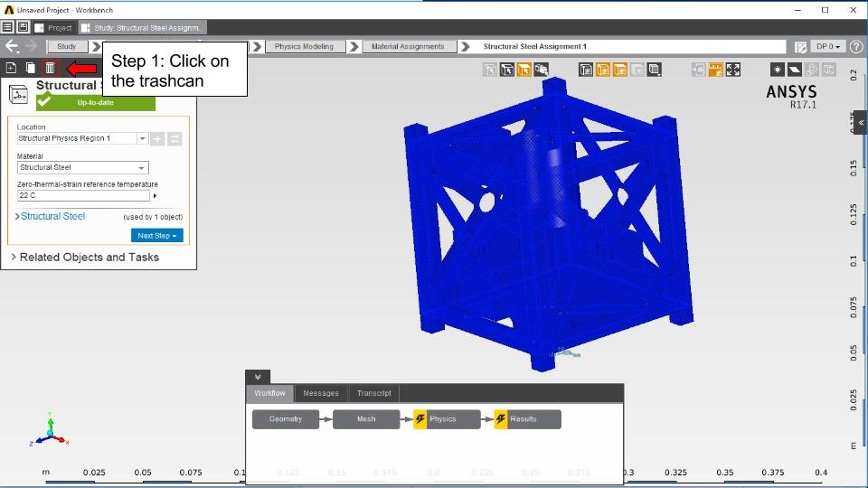This screenshot has height=488, width=868.
Task: Click the dark framed-cube view icon
Action: coord(586,70)
